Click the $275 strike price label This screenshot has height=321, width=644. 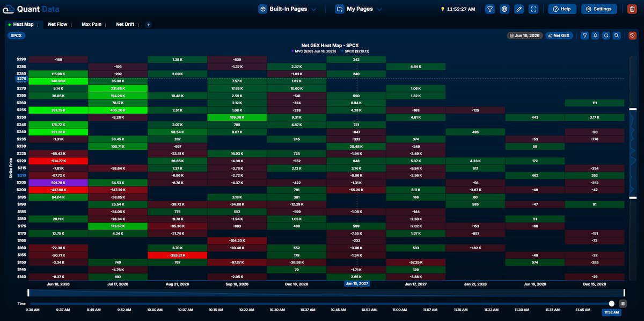[x=21, y=79]
